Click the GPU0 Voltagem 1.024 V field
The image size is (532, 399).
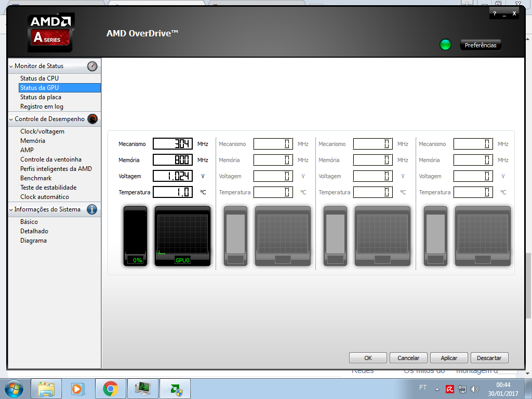[172, 176]
